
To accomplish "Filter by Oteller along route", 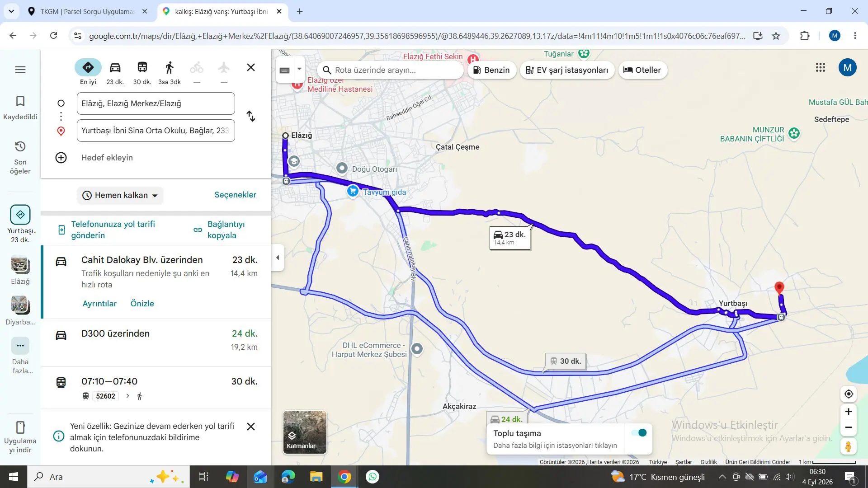I will coord(642,70).
